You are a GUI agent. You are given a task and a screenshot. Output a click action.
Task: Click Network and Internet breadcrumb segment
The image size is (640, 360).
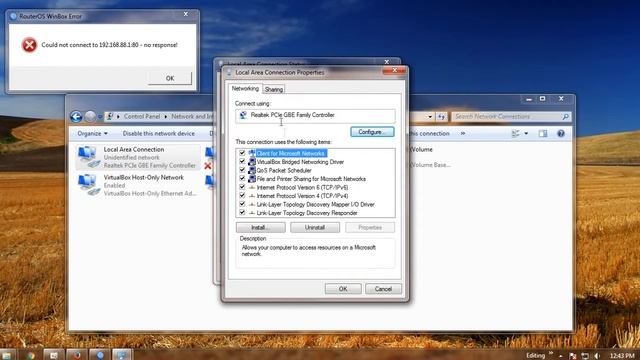[x=192, y=117]
